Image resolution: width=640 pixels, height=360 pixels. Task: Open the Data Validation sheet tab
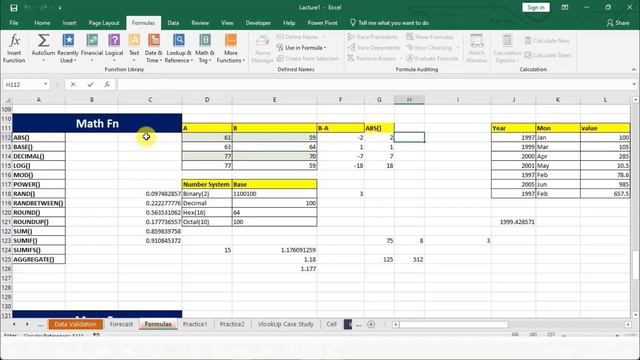coord(76,324)
